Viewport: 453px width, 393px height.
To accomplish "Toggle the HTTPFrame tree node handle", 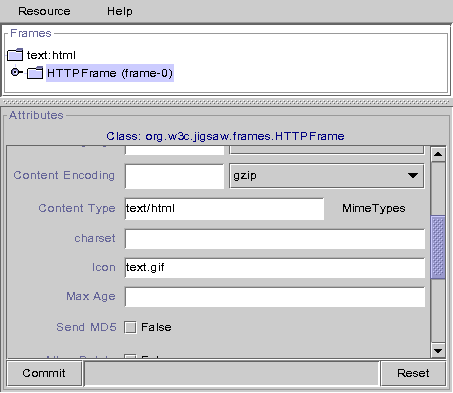I will coord(16,72).
